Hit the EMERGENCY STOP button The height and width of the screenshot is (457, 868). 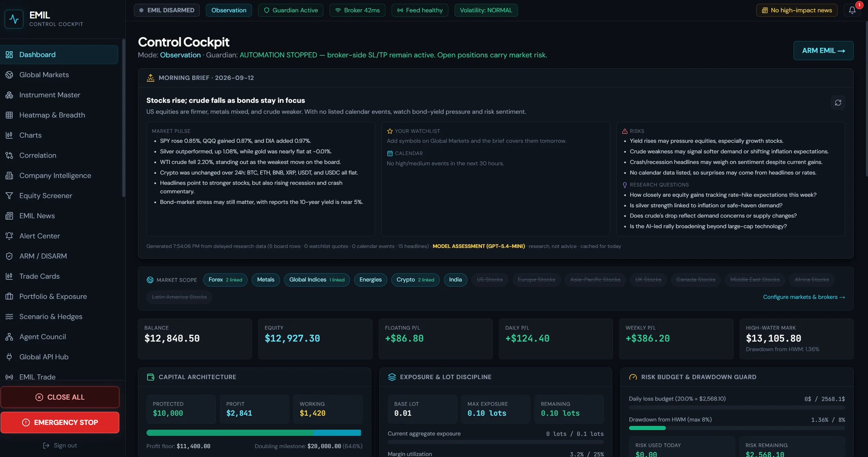coord(60,423)
